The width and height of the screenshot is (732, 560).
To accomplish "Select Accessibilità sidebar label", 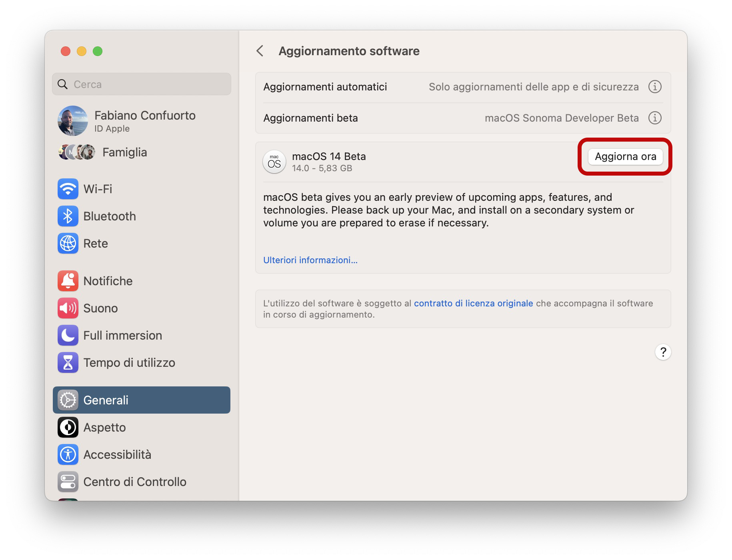I will [x=117, y=454].
